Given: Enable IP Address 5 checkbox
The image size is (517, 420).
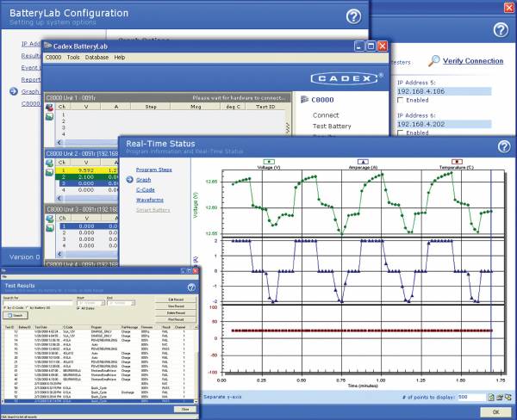Looking at the screenshot, I should tap(402, 102).
